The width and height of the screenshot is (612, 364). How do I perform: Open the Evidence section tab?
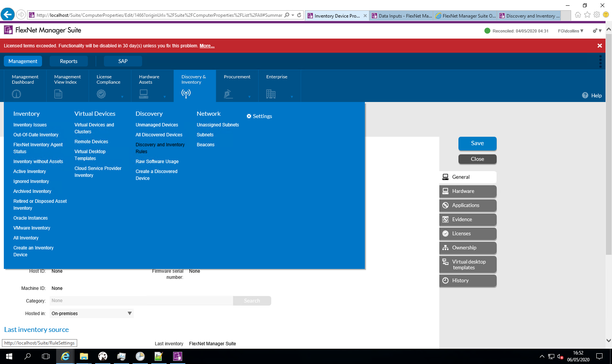tap(468, 219)
